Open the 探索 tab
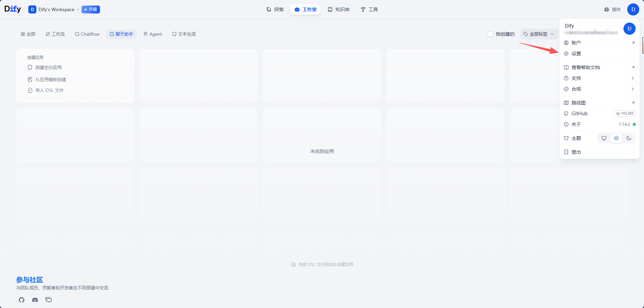The width and height of the screenshot is (644, 308). coord(275,9)
